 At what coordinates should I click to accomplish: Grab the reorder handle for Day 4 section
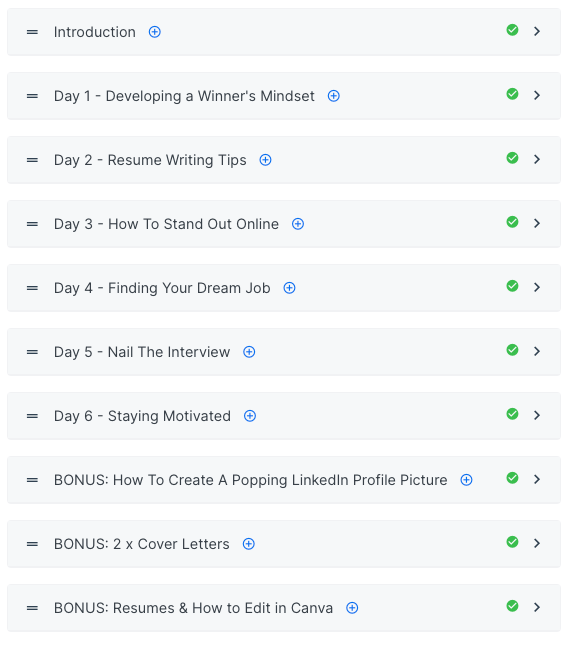(32, 288)
